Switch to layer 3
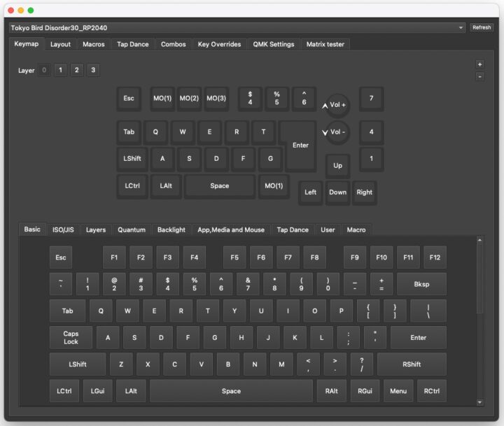The height and width of the screenshot is (426, 504). pos(93,70)
